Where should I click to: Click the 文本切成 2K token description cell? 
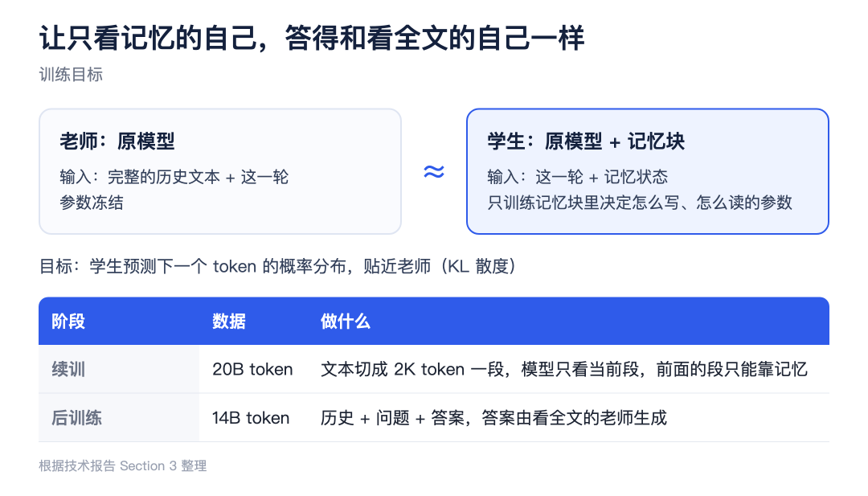[x=564, y=369]
